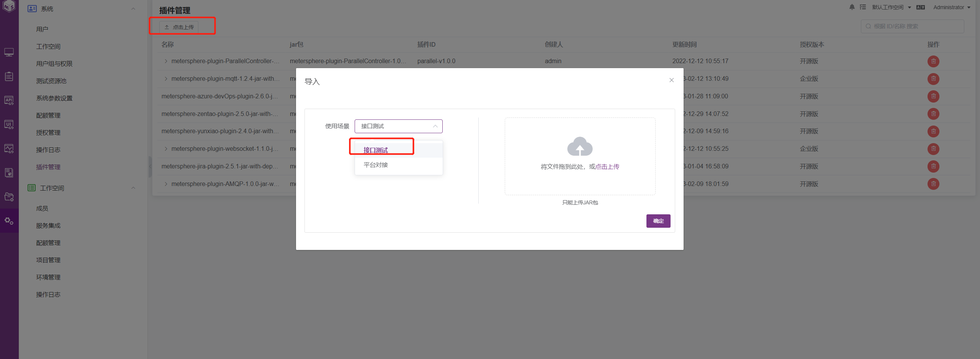
Task: Select the performance testing chart icon
Action: pos(9,148)
